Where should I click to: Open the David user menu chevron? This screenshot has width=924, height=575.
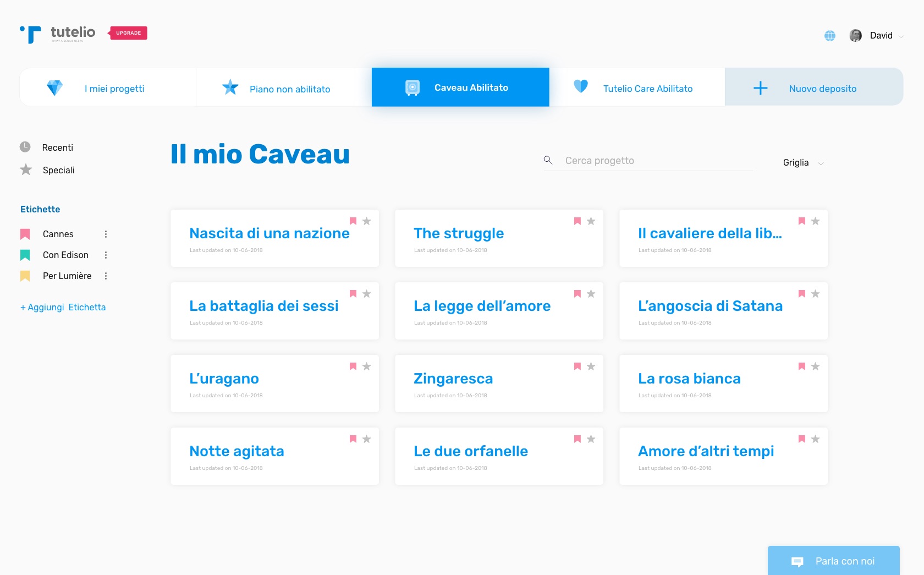pyautogui.click(x=901, y=36)
